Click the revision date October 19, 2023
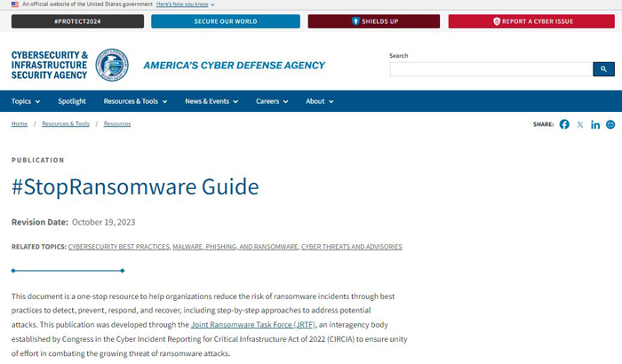 (x=104, y=222)
